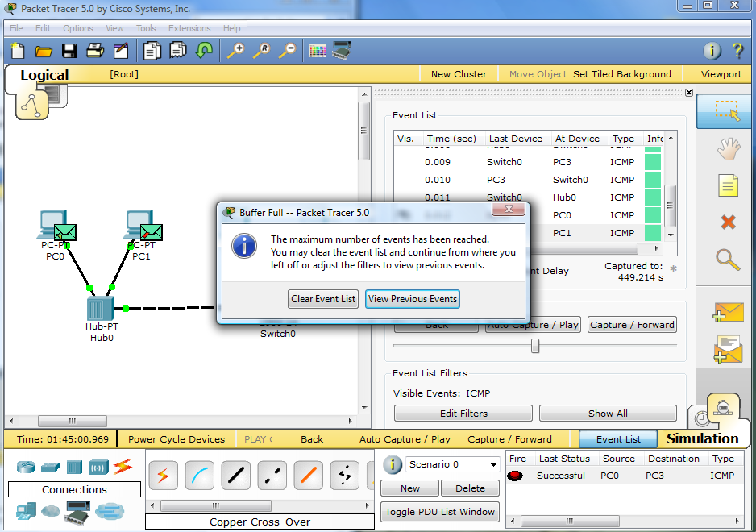Click the yellow question mark Help icon
The image size is (756, 532).
click(737, 51)
